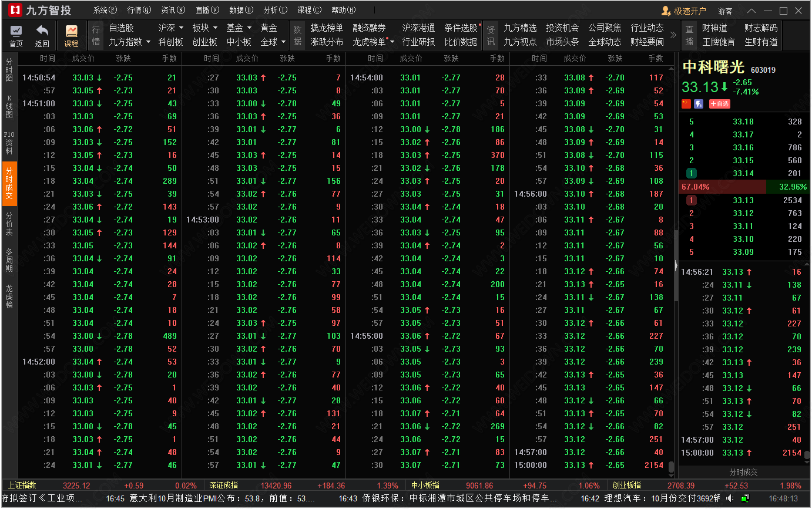Open the 帮助(H) menu

pos(344,11)
